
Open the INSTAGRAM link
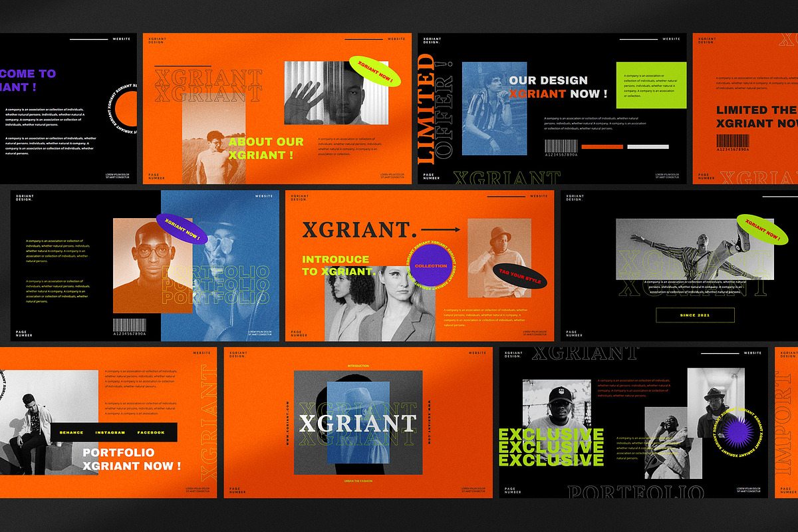tap(110, 432)
